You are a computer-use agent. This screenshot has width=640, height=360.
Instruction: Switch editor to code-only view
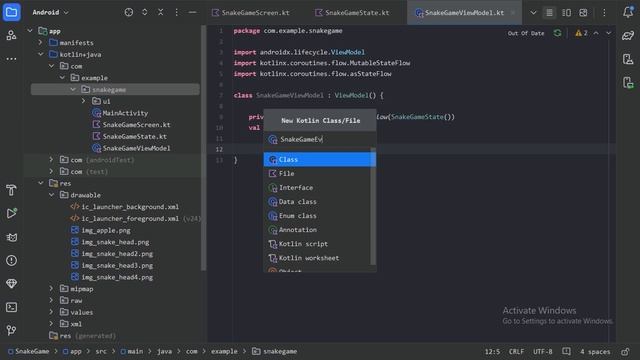(x=549, y=13)
